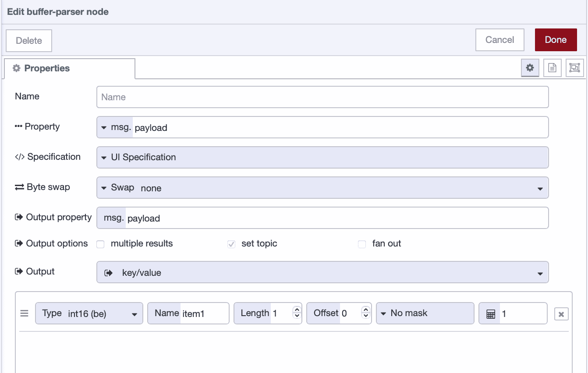
Task: Click the Delete button
Action: click(28, 40)
